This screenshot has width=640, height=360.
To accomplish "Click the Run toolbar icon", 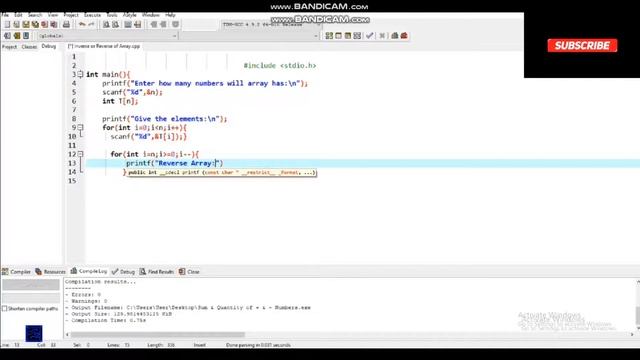I will pyautogui.click(x=338, y=36).
